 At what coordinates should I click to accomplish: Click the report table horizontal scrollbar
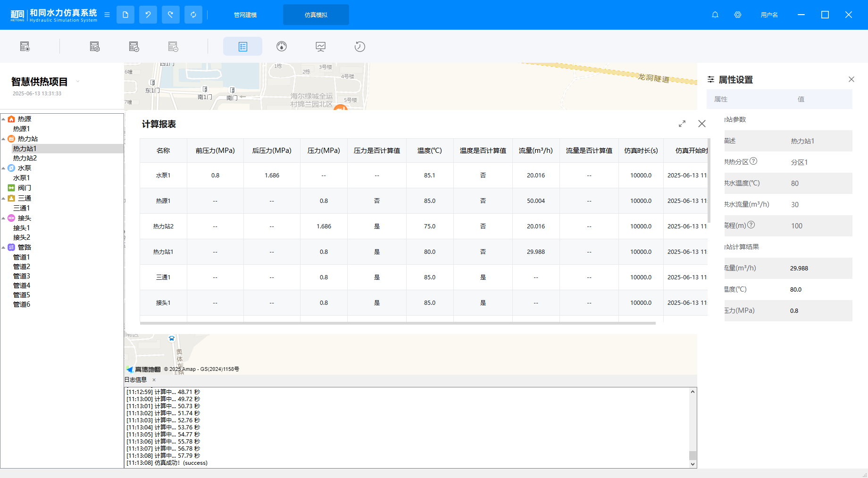(397, 323)
